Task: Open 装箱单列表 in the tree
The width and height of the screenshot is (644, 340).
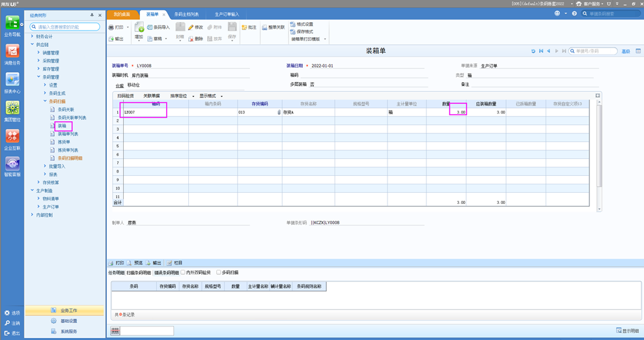Action: point(68,134)
